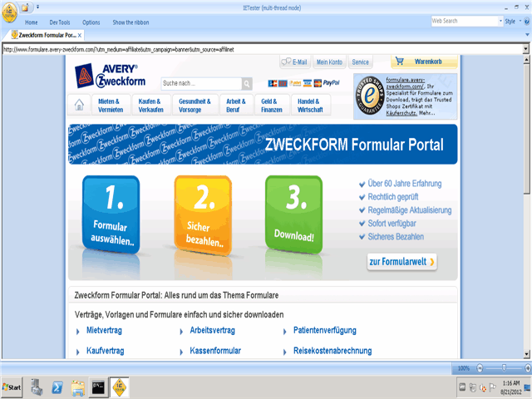Click the zoom out minus button
This screenshot has height=399, width=532.
tap(480, 367)
